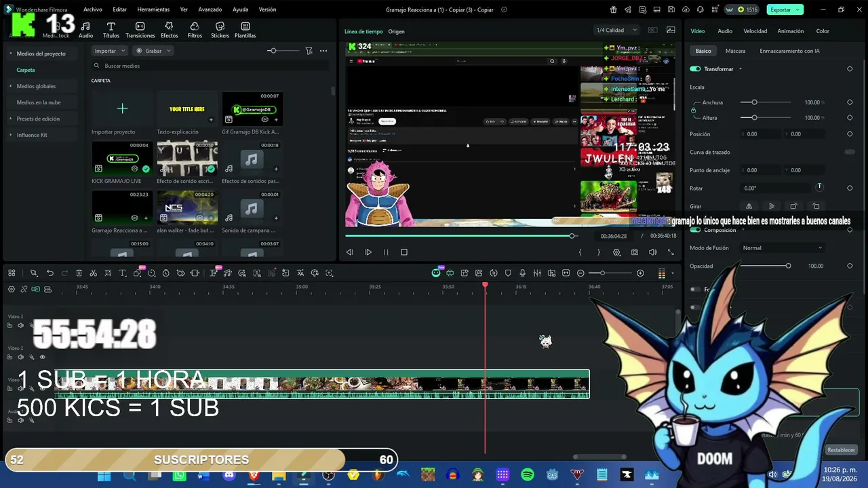Switch to the Máscara tab
This screenshot has width=868, height=488.
735,51
